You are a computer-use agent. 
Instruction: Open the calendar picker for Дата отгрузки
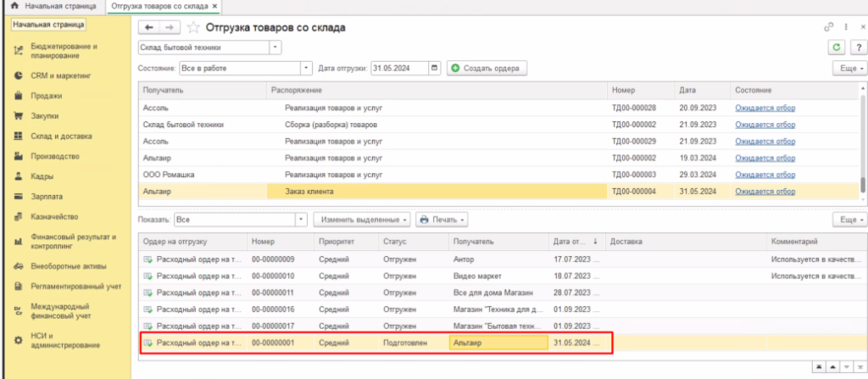[436, 68]
